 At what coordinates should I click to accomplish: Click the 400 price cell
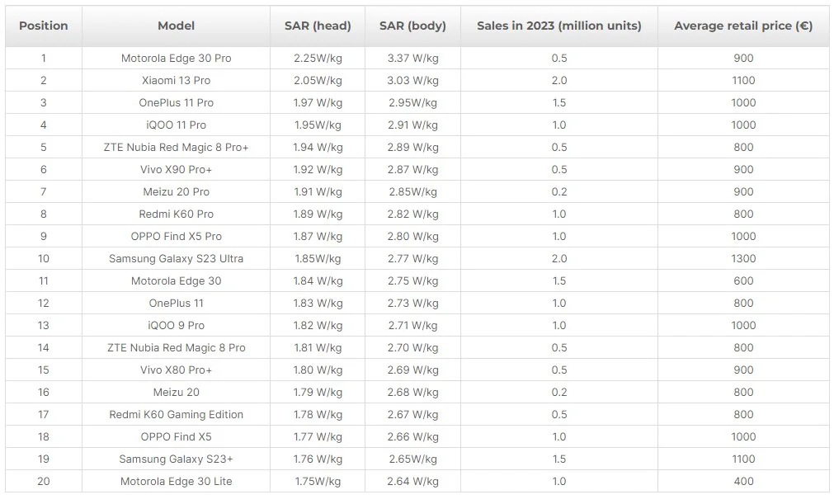click(x=742, y=482)
